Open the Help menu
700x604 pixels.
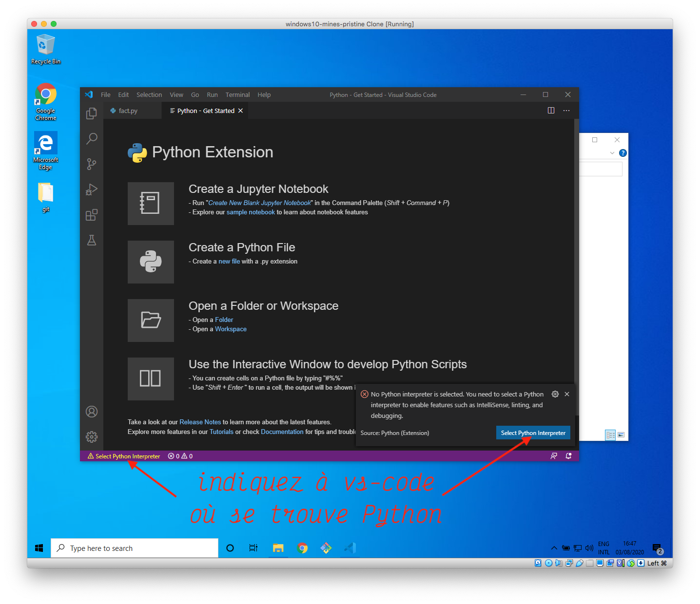pyautogui.click(x=264, y=95)
